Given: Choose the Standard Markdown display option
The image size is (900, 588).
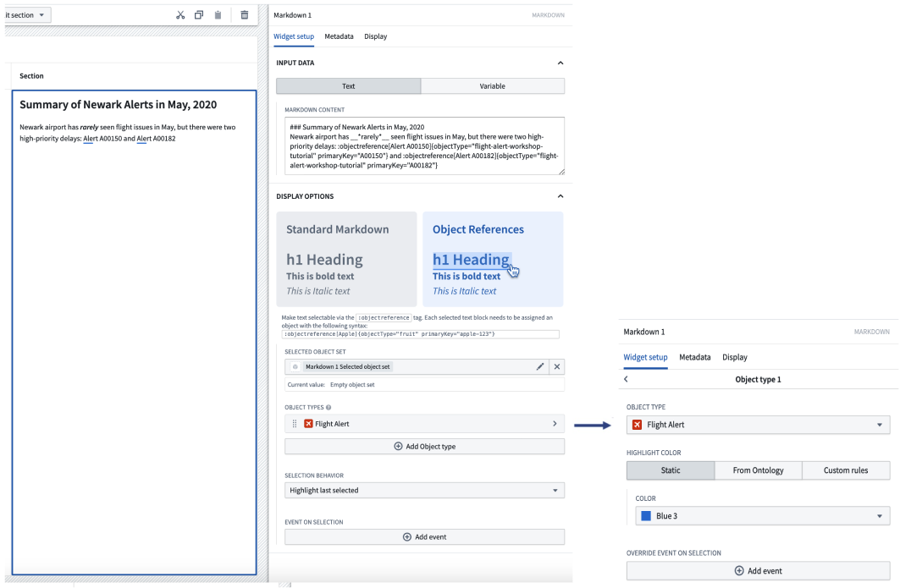Looking at the screenshot, I should [x=346, y=259].
